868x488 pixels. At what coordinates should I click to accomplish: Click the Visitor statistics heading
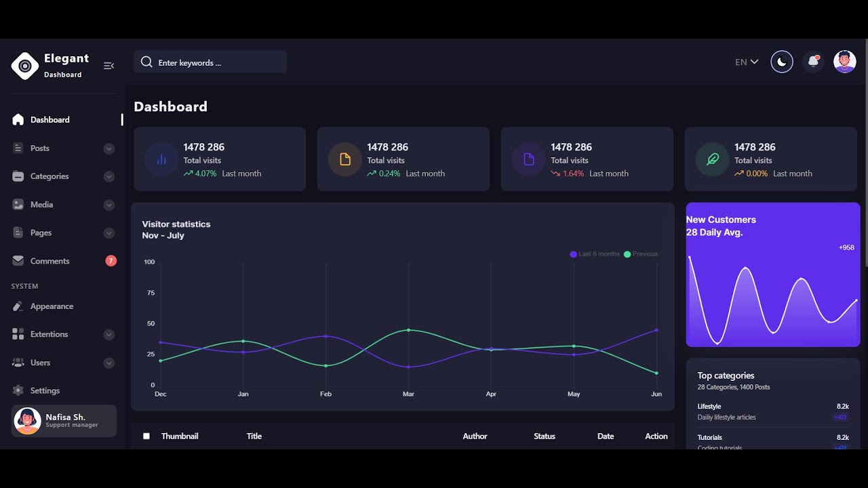tap(176, 224)
